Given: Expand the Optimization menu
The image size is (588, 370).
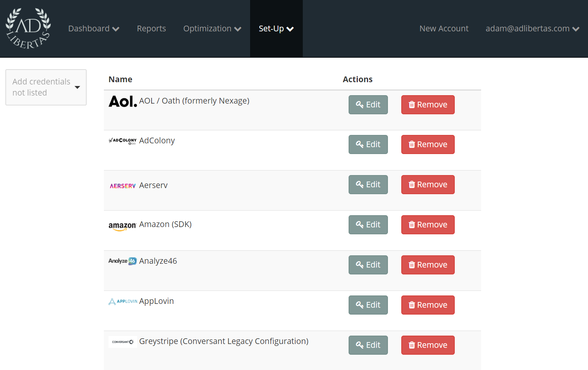Looking at the screenshot, I should (212, 29).
